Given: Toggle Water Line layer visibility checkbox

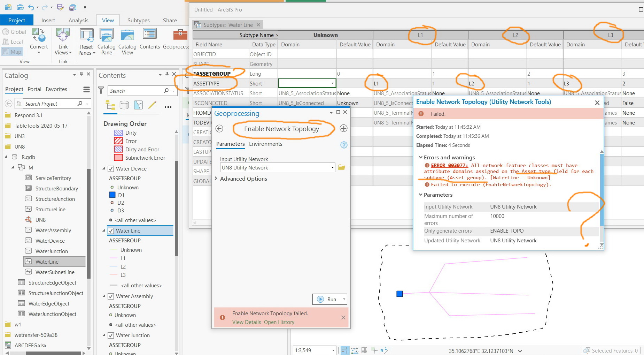Looking at the screenshot, I should (111, 231).
